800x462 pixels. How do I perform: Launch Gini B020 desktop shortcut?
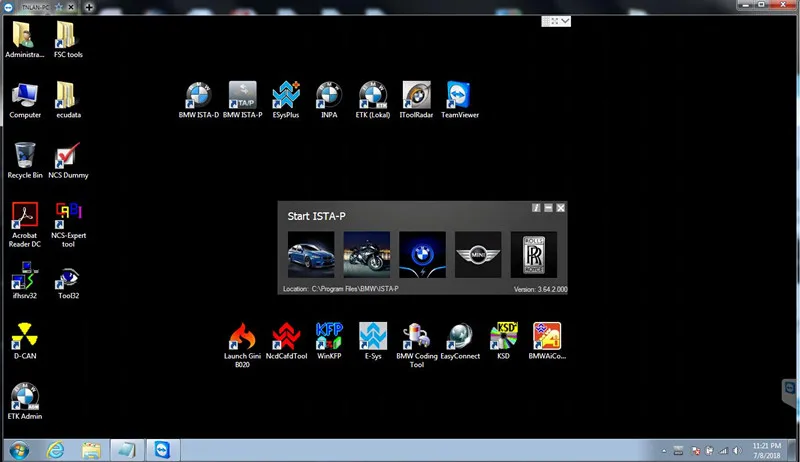coord(242,345)
